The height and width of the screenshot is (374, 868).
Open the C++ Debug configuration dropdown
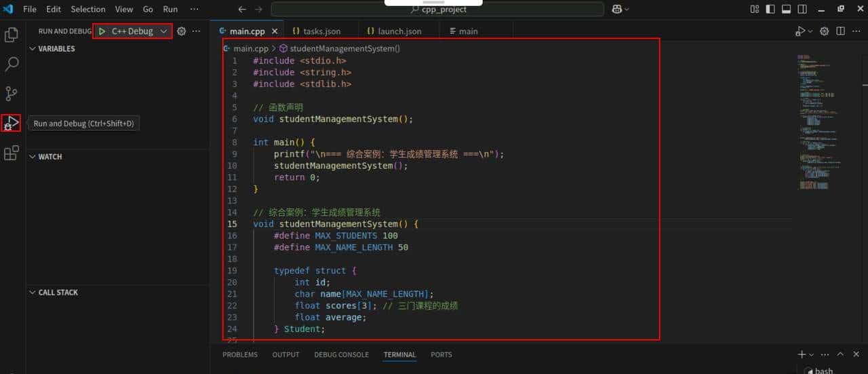coord(163,31)
